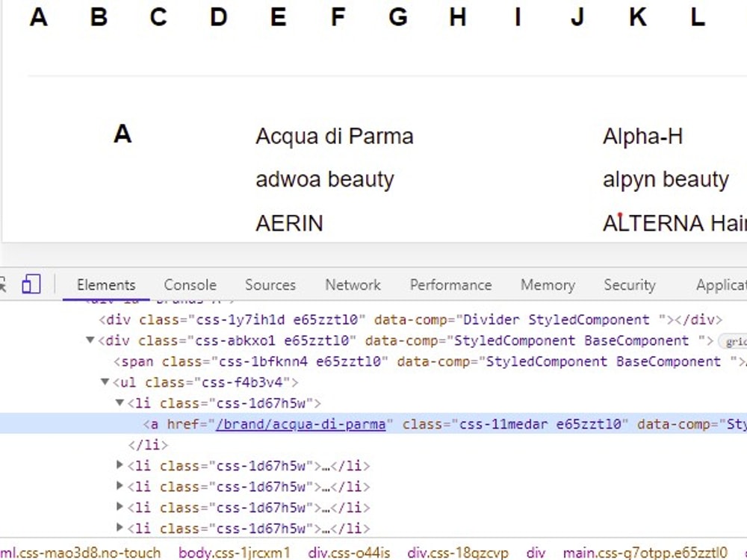Follow the /brand/acqua-di-parma href link

click(300, 424)
